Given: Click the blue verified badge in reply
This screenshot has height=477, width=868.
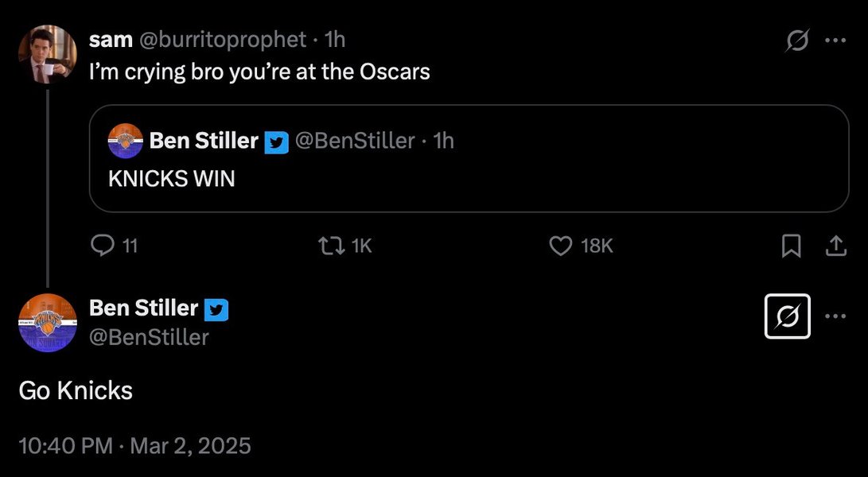Looking at the screenshot, I should [216, 310].
